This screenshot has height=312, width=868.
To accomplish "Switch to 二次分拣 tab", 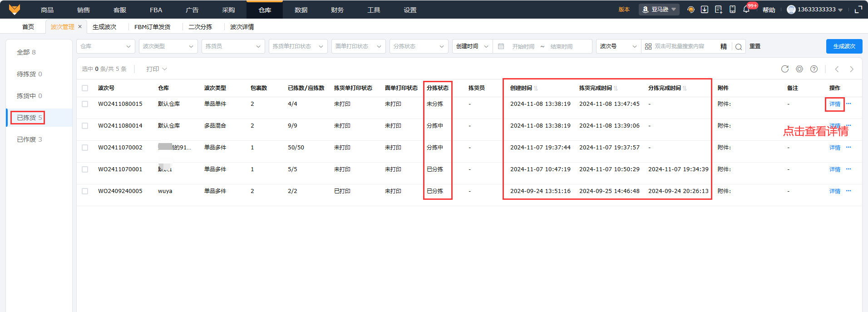I will pos(200,27).
